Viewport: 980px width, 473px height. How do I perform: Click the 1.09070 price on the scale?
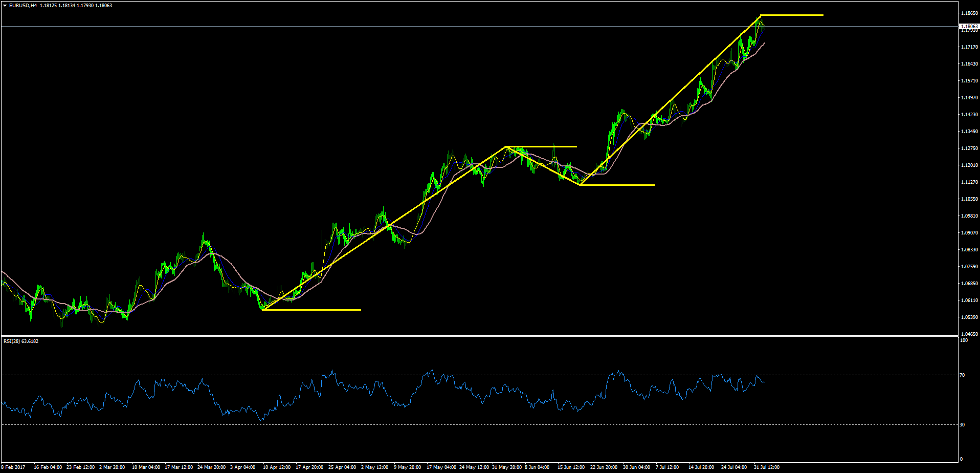click(969, 232)
